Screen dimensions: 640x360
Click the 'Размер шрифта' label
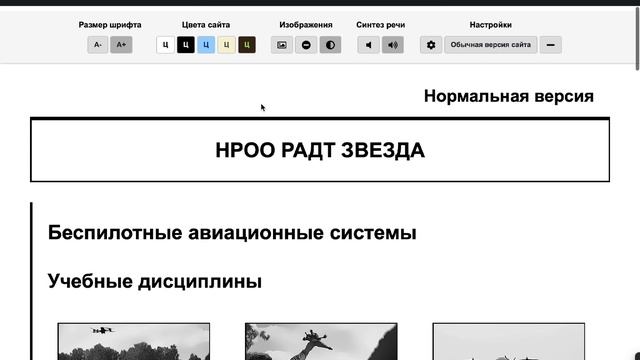click(110, 25)
